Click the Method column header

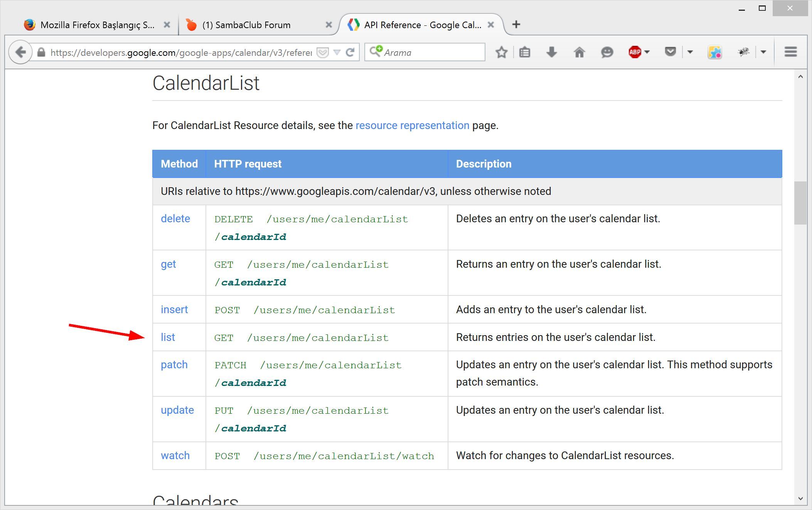pos(179,164)
